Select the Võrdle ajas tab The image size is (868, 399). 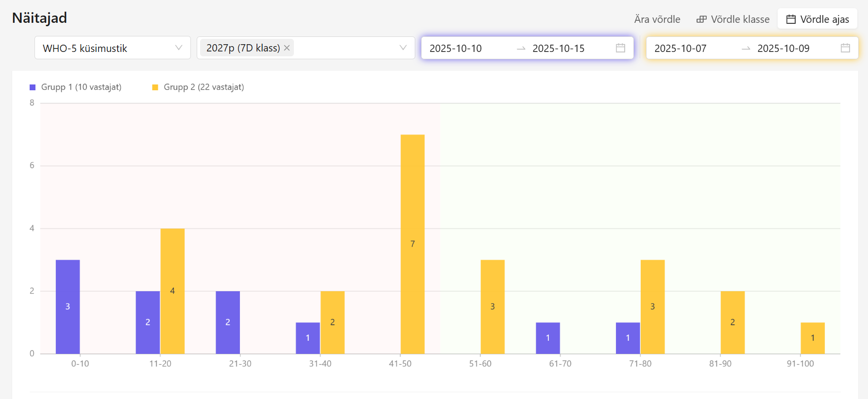click(x=817, y=19)
